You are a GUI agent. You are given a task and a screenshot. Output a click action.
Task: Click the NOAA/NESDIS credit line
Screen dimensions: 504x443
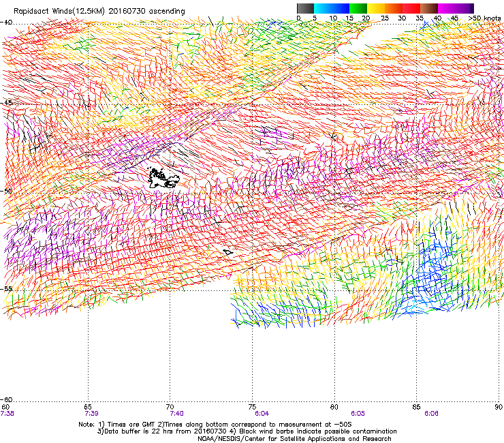tap(294, 439)
